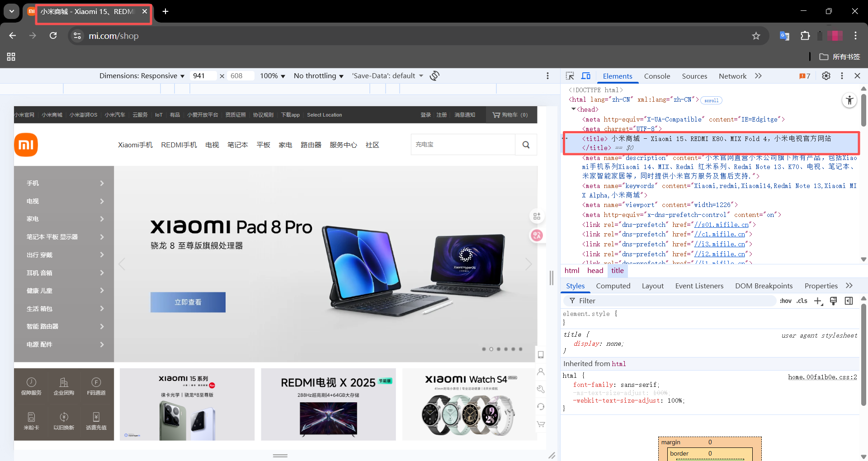Switch to the Network tab
Viewport: 868px width, 461px height.
tap(732, 76)
